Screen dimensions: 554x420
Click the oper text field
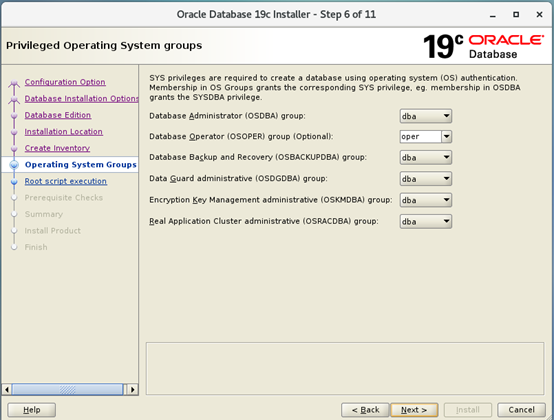[420, 137]
